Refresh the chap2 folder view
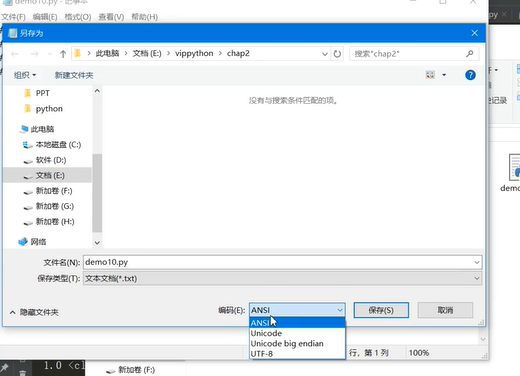The height and width of the screenshot is (376, 520). [x=337, y=54]
